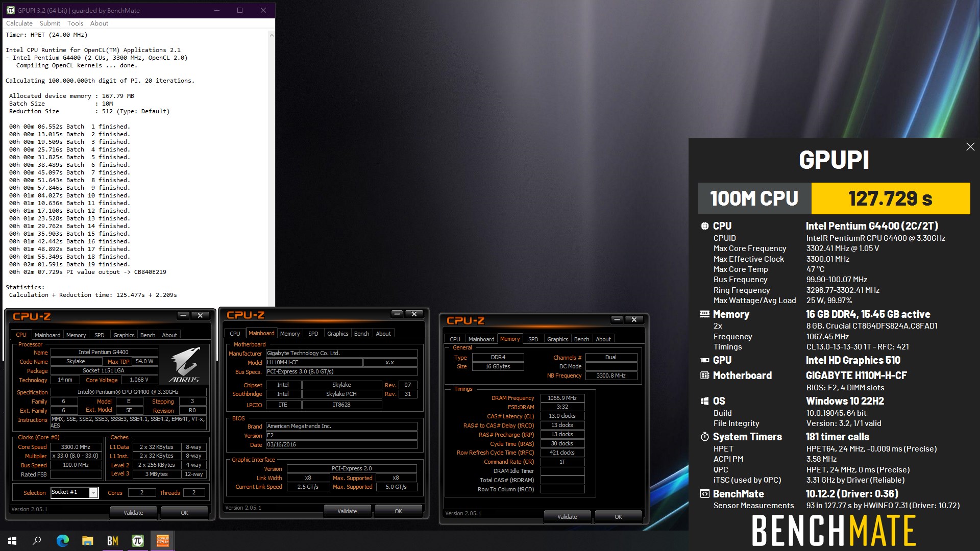Open taskbar search magnifier
This screenshot has width=980, height=551.
[37, 541]
